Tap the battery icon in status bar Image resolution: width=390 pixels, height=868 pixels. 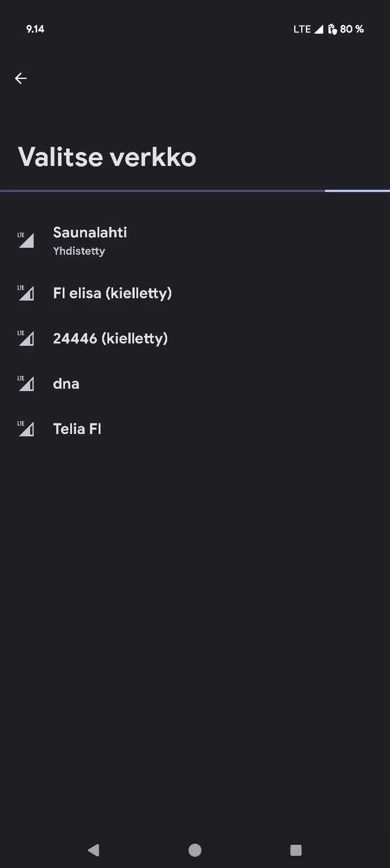333,29
